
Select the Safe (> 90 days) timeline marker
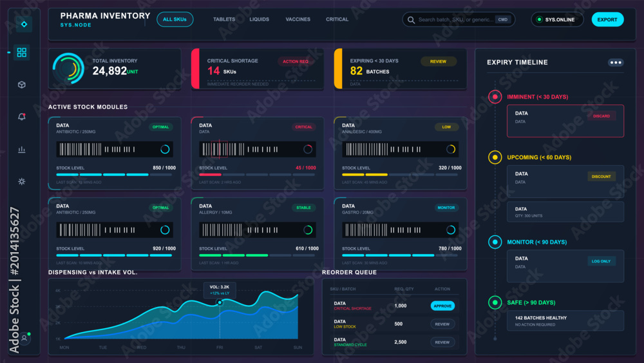click(x=495, y=302)
